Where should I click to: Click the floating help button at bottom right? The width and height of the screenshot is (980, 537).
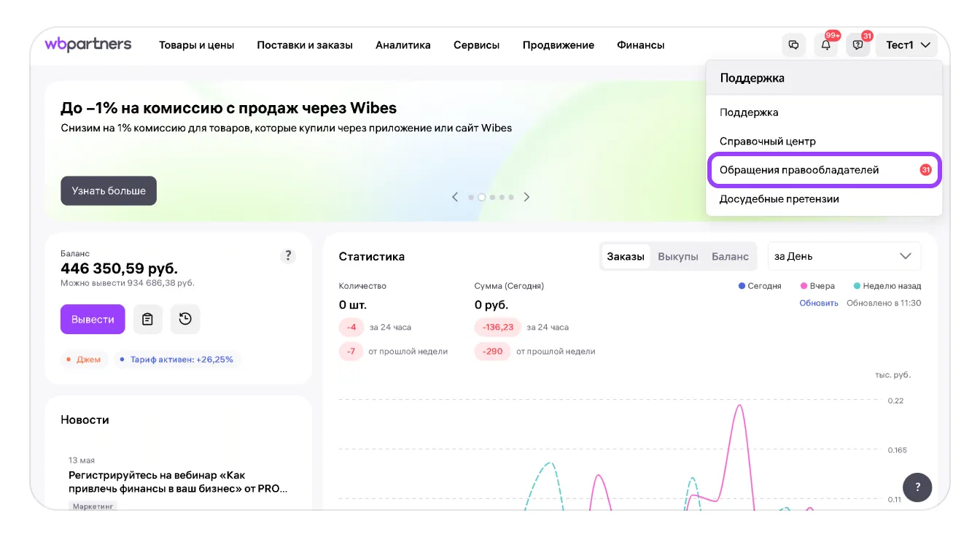click(917, 487)
